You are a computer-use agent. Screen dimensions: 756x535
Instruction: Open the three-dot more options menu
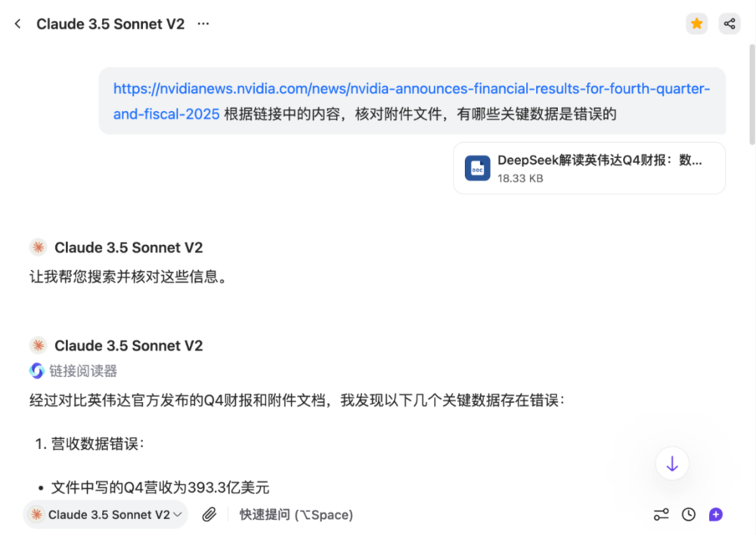coord(203,24)
